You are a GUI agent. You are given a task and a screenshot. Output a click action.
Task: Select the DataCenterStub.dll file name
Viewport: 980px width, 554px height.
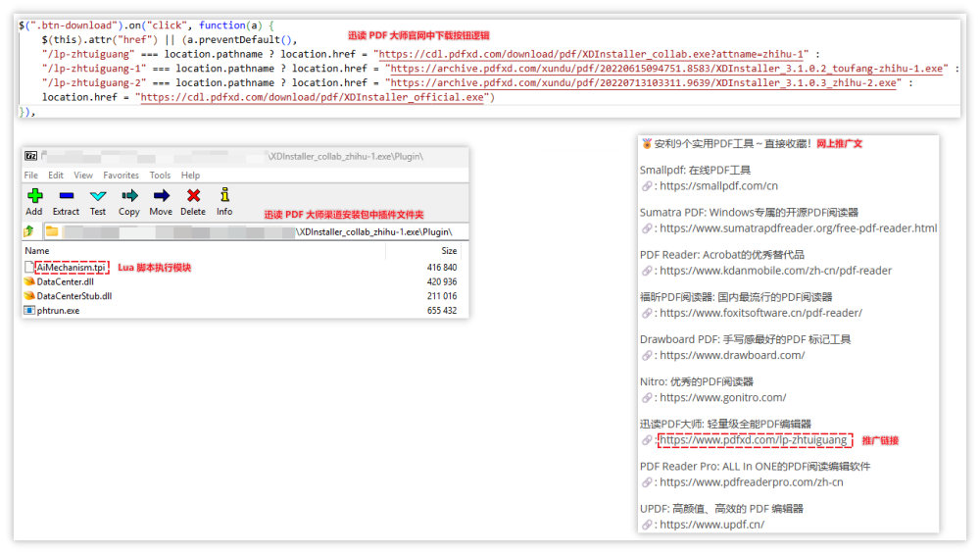click(73, 296)
